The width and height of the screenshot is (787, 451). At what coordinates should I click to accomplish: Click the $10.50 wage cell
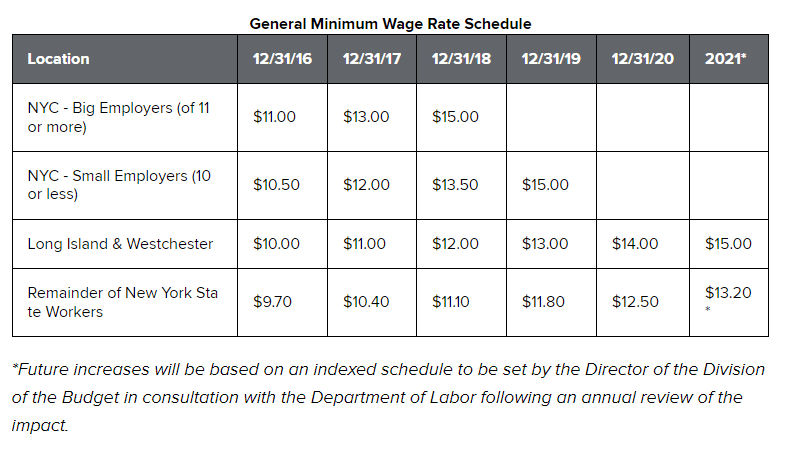tap(275, 185)
